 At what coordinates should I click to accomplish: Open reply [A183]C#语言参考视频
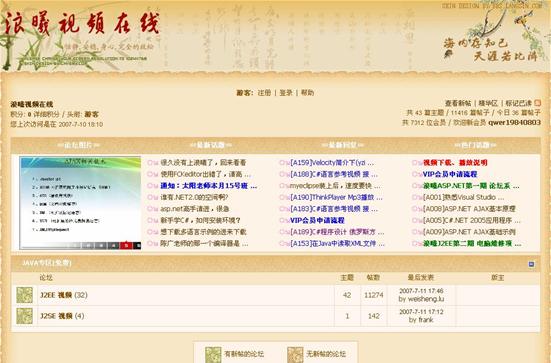[334, 209]
